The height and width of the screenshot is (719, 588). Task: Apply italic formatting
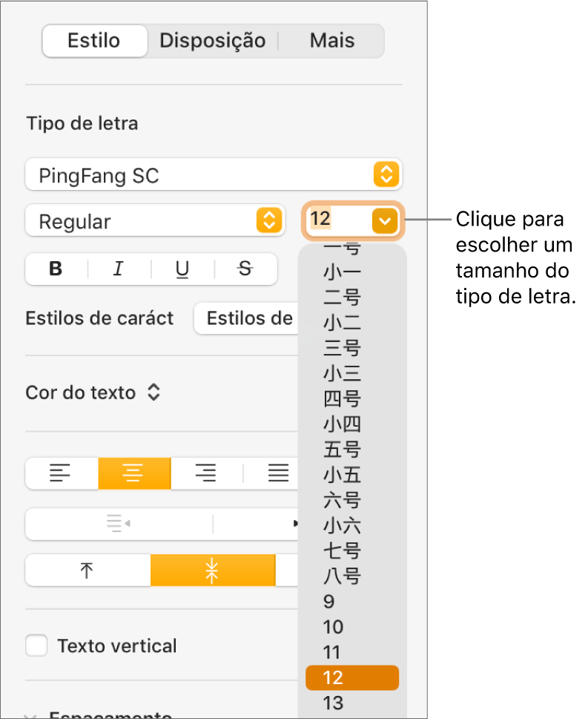click(118, 269)
